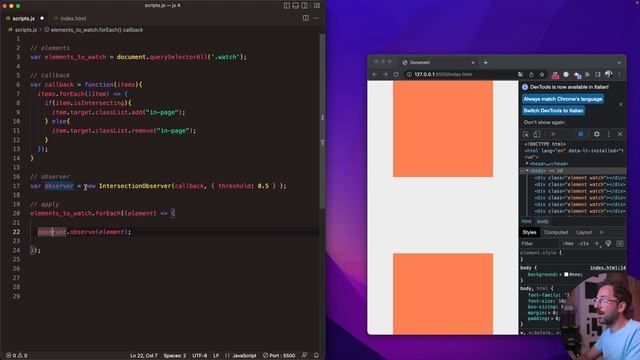Reload the page in Chrome
Screen dimensions: 640x360
pyautogui.click(x=396, y=74)
